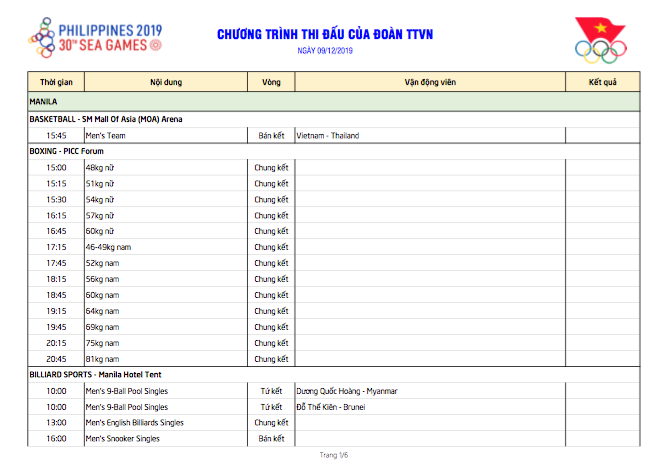
Task: Click the Philippines 2019 SEA Games logo
Action: click(x=95, y=38)
